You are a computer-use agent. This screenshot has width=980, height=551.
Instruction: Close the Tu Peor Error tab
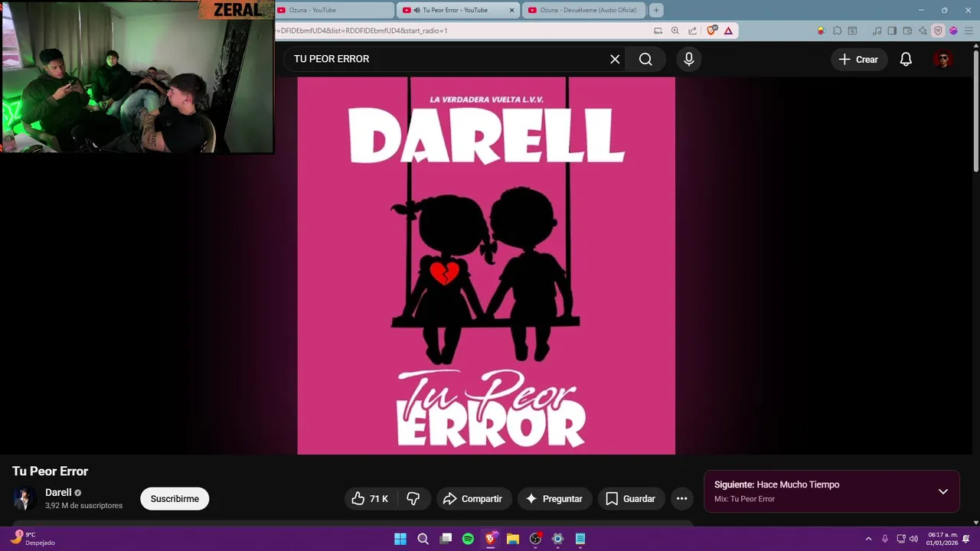511,10
